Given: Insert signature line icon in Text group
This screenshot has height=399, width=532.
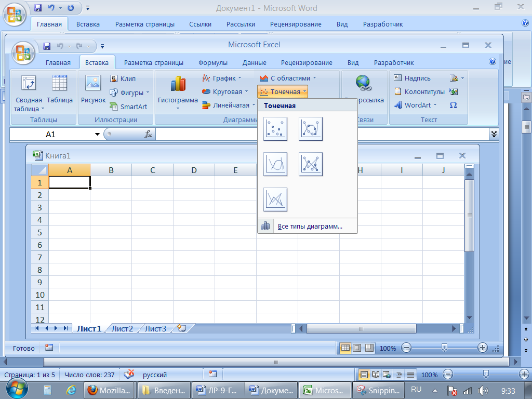Looking at the screenshot, I should click(x=457, y=78).
